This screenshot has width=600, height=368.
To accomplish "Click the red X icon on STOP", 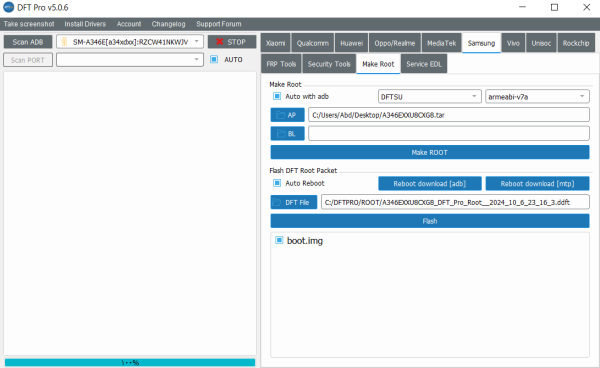I will [x=219, y=42].
